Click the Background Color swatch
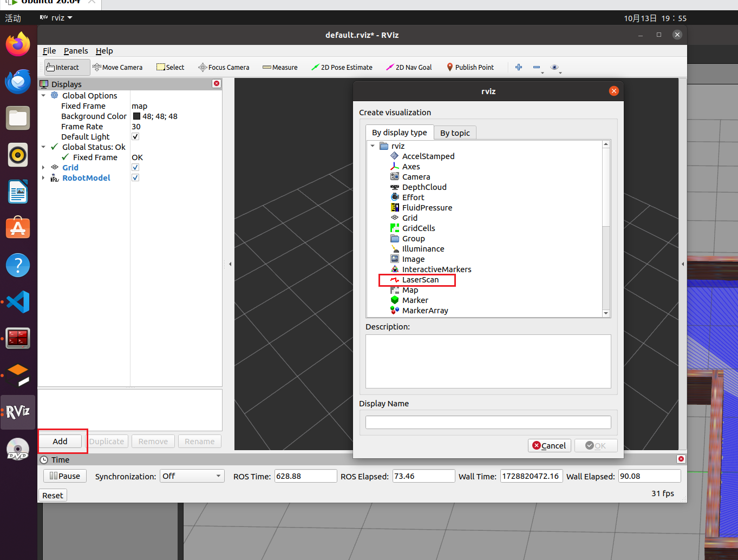Viewport: 738px width, 560px height. (x=136, y=116)
